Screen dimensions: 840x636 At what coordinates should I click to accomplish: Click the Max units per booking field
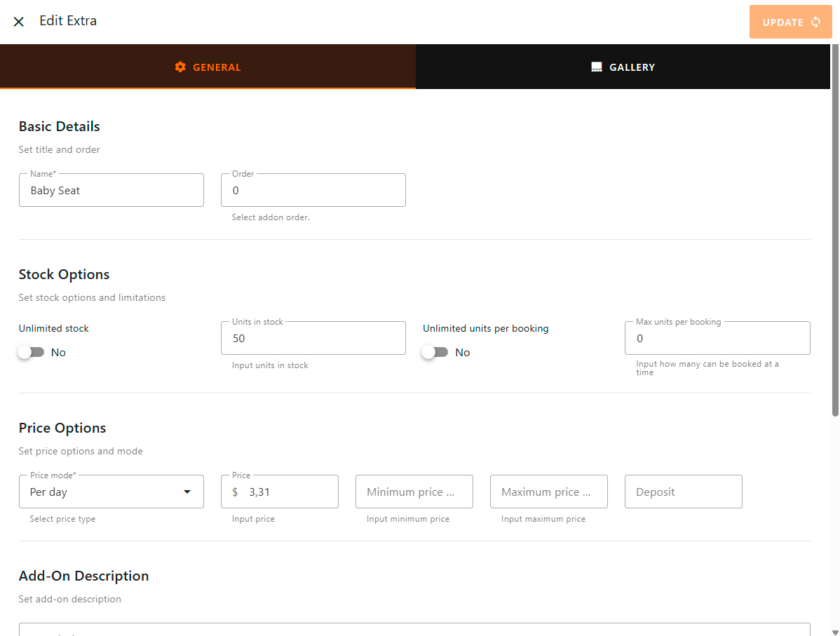click(x=717, y=338)
